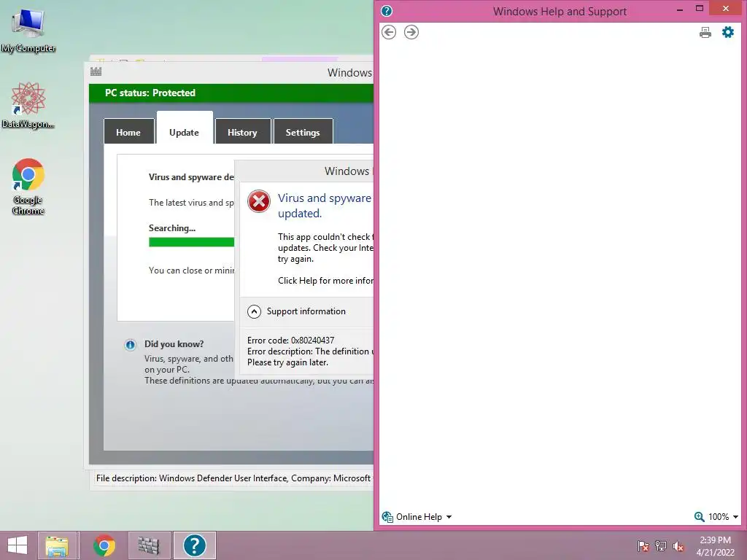Open the Settings tab in Windows Defender
The width and height of the screenshot is (747, 560).
click(x=303, y=131)
